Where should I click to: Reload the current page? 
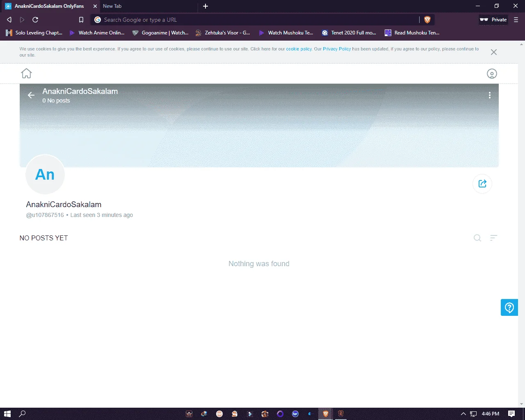pyautogui.click(x=35, y=20)
